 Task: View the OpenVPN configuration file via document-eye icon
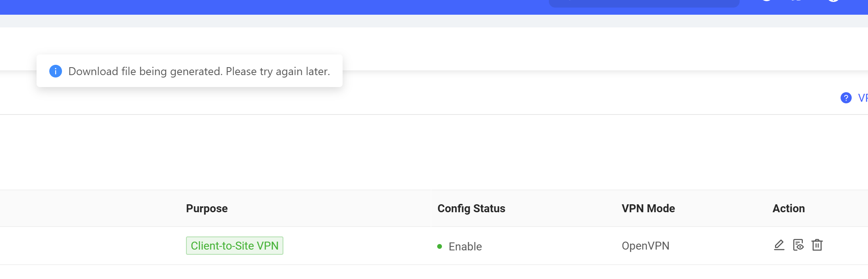pos(798,245)
